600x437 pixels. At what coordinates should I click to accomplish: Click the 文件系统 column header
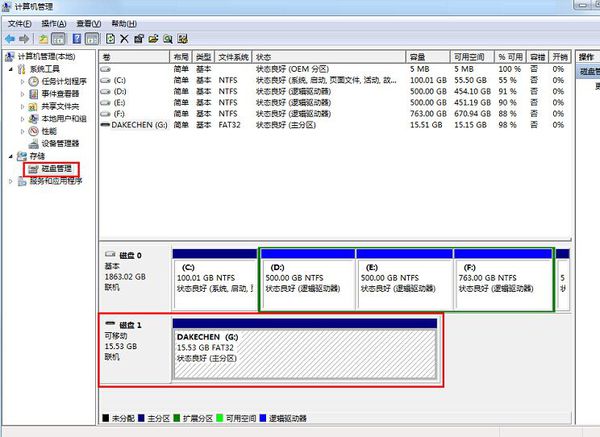tap(233, 57)
